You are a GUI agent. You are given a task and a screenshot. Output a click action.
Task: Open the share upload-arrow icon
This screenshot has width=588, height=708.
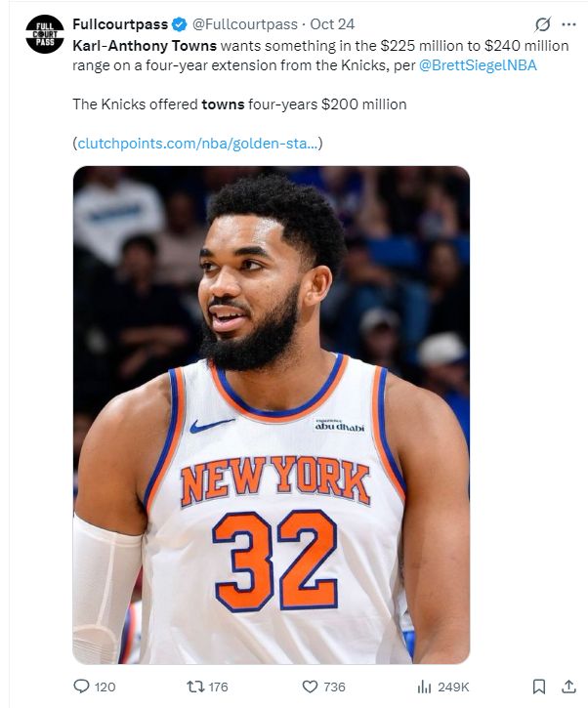(x=568, y=687)
